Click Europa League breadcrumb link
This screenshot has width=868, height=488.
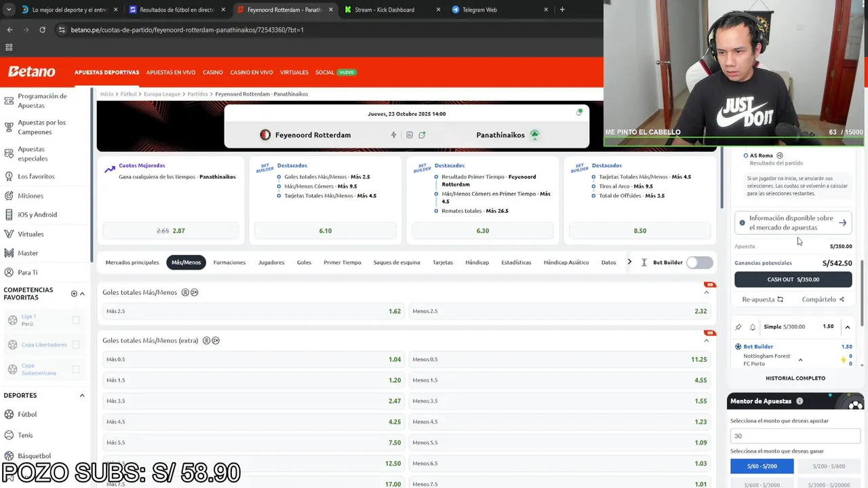tap(162, 94)
